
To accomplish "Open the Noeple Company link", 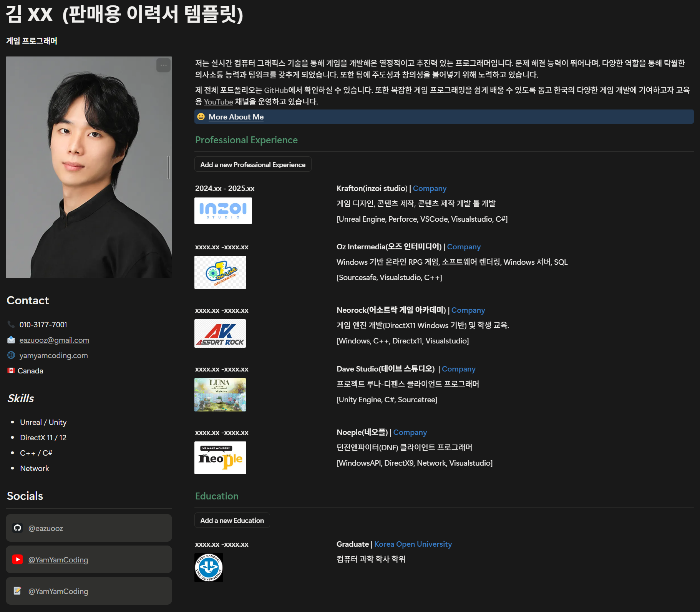I will 410,432.
